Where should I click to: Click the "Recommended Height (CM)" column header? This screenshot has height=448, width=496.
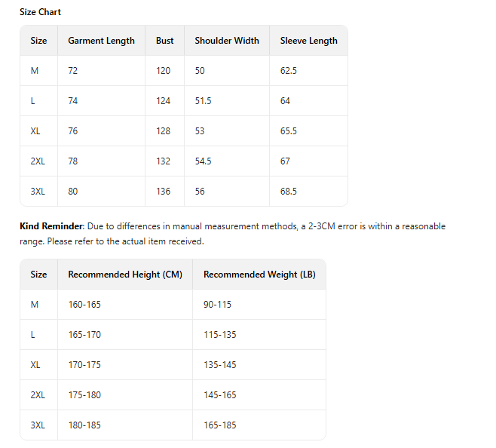tap(124, 275)
